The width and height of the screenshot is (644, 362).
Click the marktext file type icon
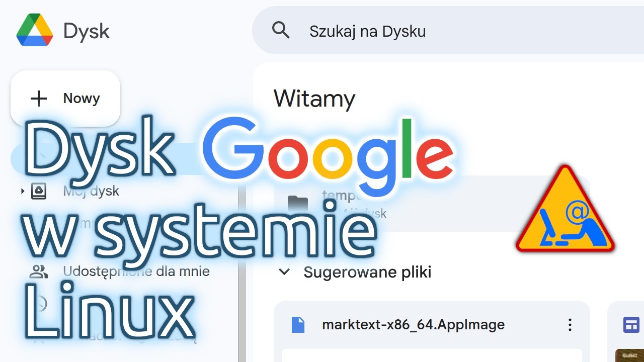[x=298, y=325]
